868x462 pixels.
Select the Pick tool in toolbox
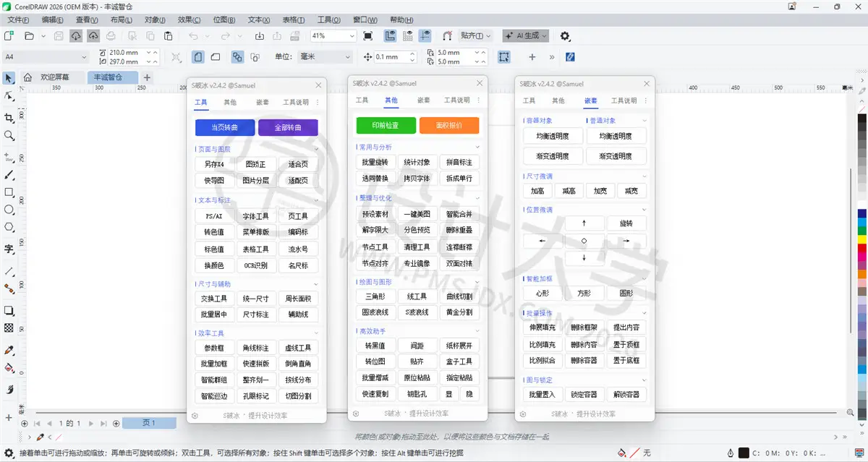[x=9, y=78]
